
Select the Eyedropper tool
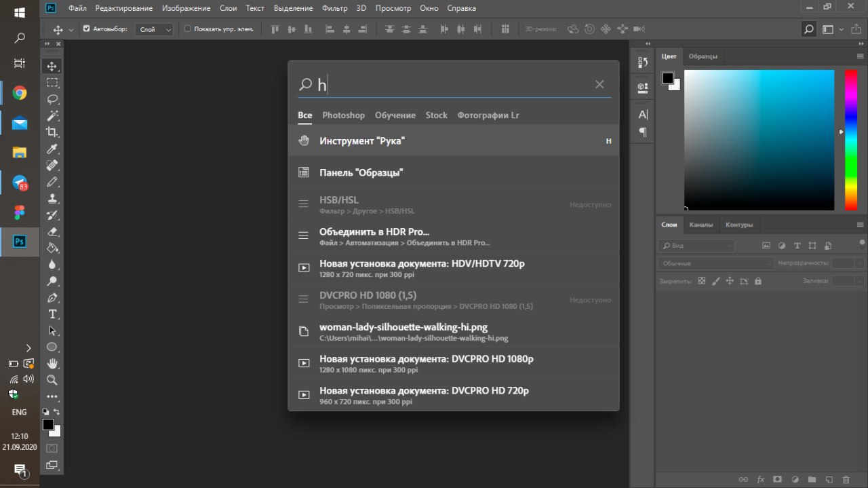[52, 149]
